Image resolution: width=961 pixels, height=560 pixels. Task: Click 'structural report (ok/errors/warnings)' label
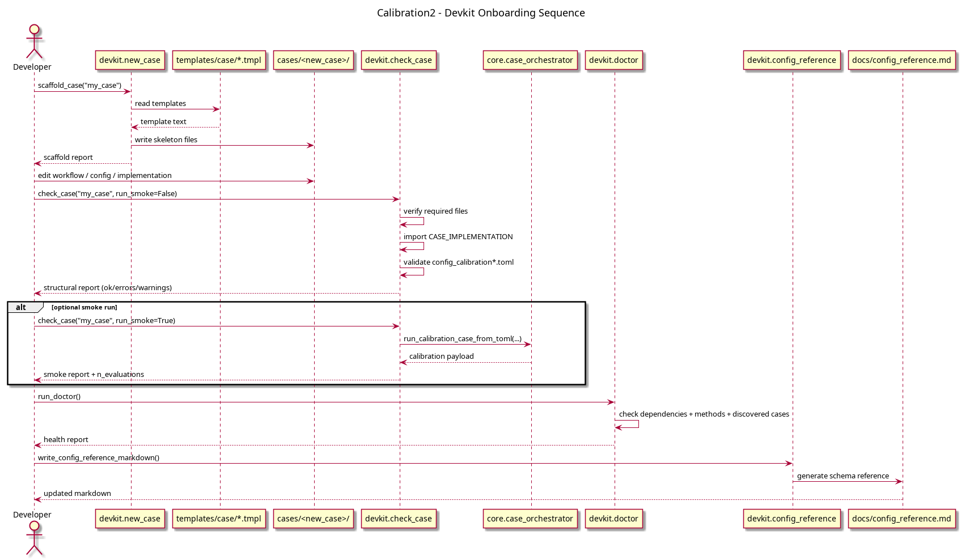(x=108, y=288)
